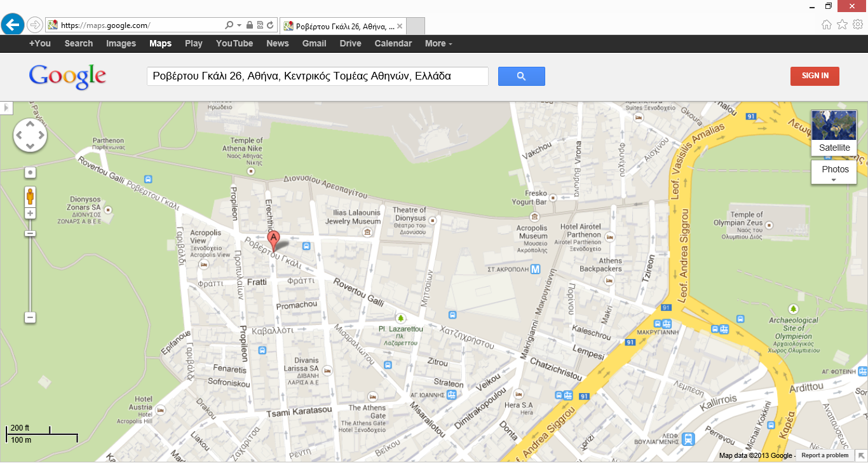This screenshot has width=868, height=463.
Task: Click the Akropoli metro station M icon
Action: (x=535, y=269)
